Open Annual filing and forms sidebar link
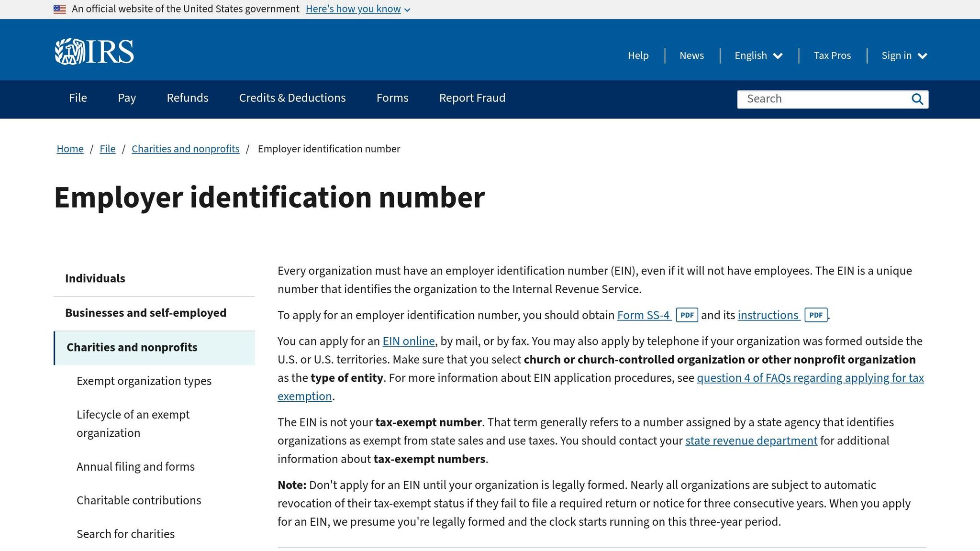Viewport: 980px width, 551px height. 135,467
